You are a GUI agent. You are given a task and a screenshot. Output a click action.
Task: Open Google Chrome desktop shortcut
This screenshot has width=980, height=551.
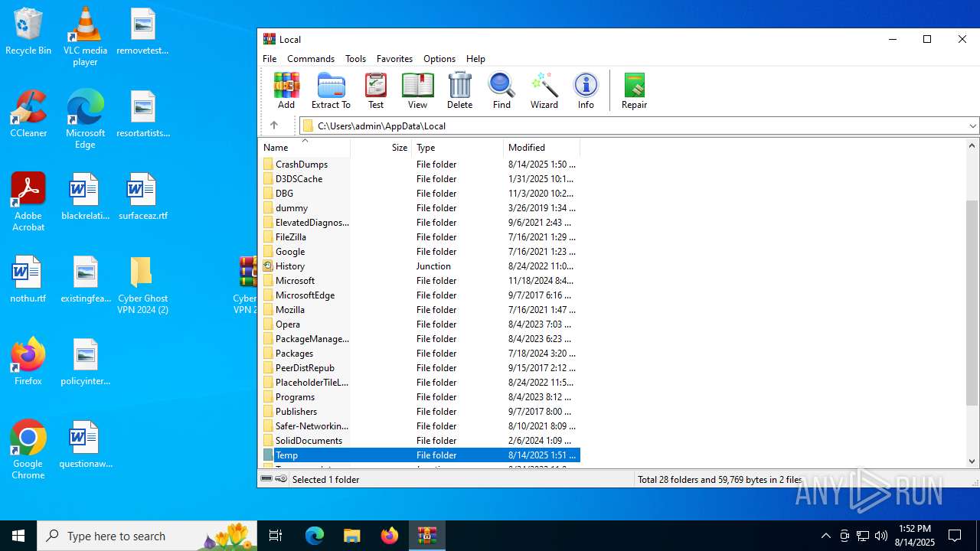28,450
